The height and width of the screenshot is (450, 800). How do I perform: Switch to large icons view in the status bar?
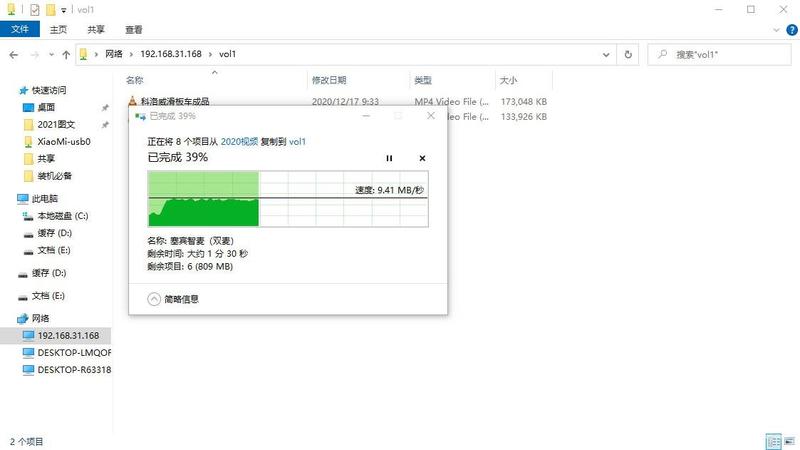[x=790, y=441]
